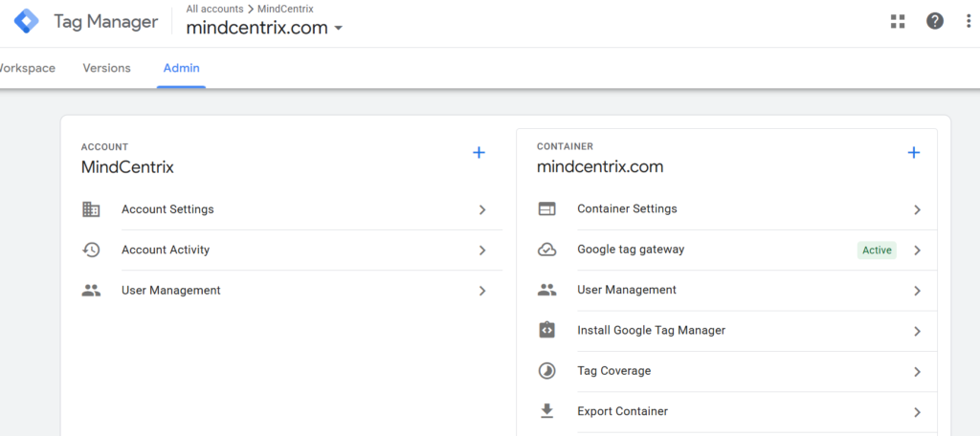Open the three-dot more options menu
Image resolution: width=980 pixels, height=436 pixels.
[x=969, y=22]
